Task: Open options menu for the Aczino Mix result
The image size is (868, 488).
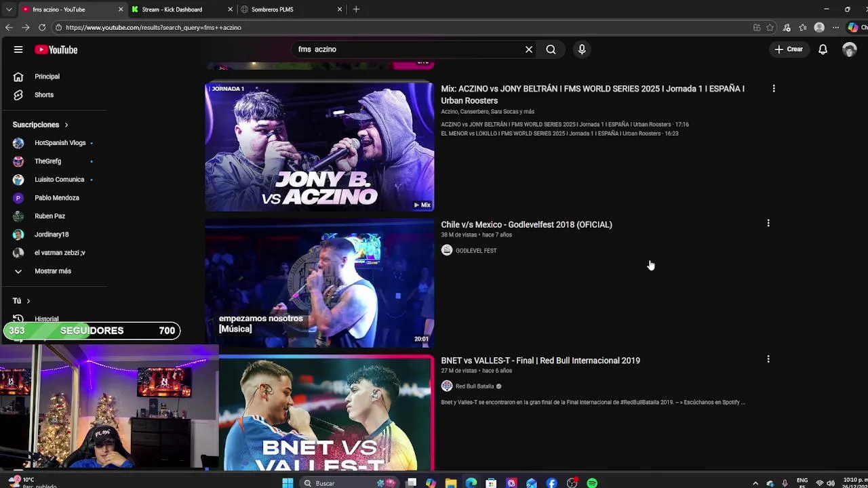Action: pyautogui.click(x=774, y=88)
